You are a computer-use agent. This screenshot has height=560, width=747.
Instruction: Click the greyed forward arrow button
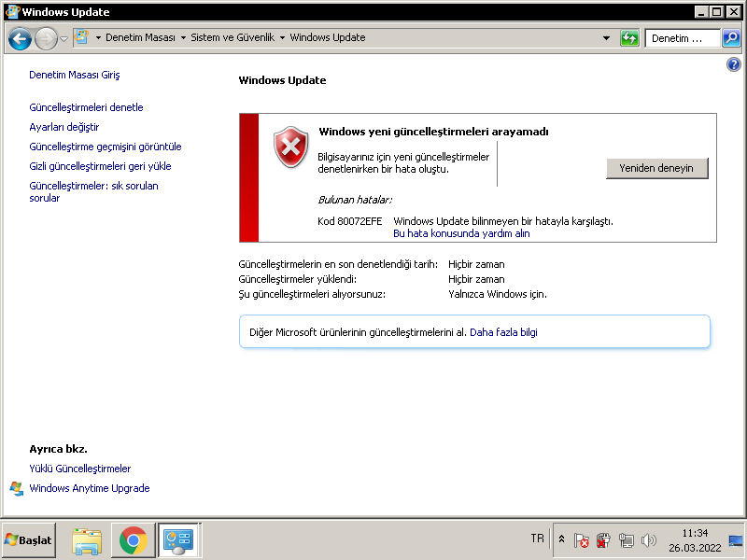pos(46,38)
